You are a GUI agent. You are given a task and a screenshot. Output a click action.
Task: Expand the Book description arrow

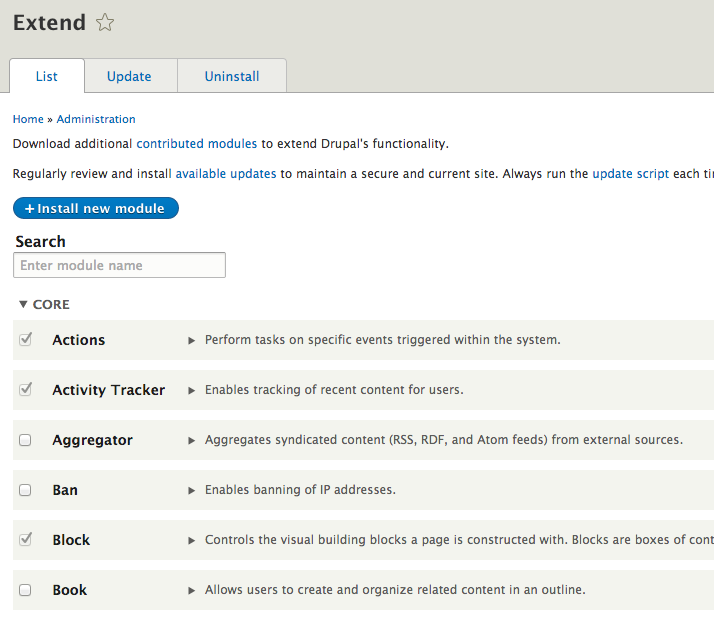[192, 591]
